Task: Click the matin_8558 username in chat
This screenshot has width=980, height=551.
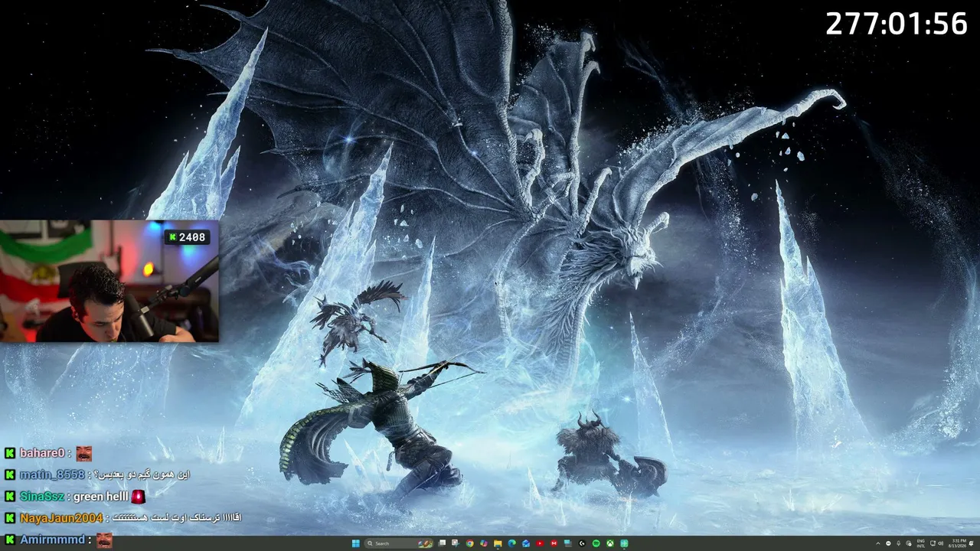Action: pyautogui.click(x=52, y=474)
